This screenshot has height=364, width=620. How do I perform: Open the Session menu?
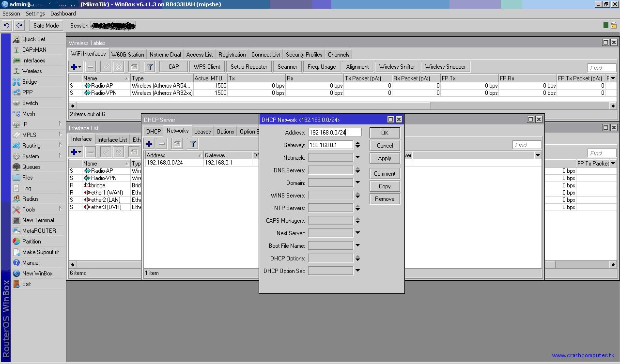(x=12, y=14)
